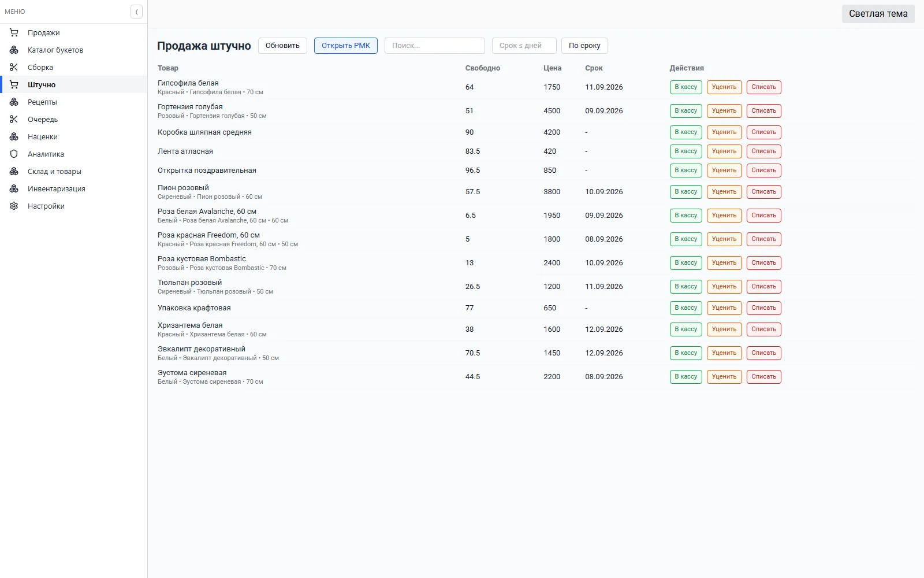This screenshot has width=924, height=578.
Task: Click the icon beside Инвентаризация
Action: click(x=14, y=188)
